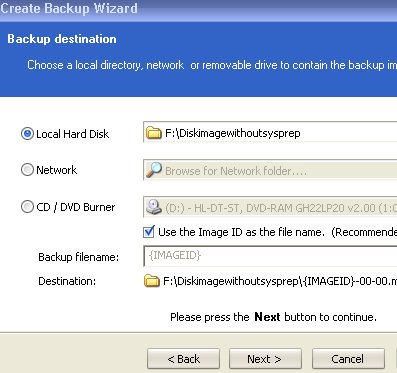Click the Backup filename label
Screen dimensions: 397x373
coord(78,257)
